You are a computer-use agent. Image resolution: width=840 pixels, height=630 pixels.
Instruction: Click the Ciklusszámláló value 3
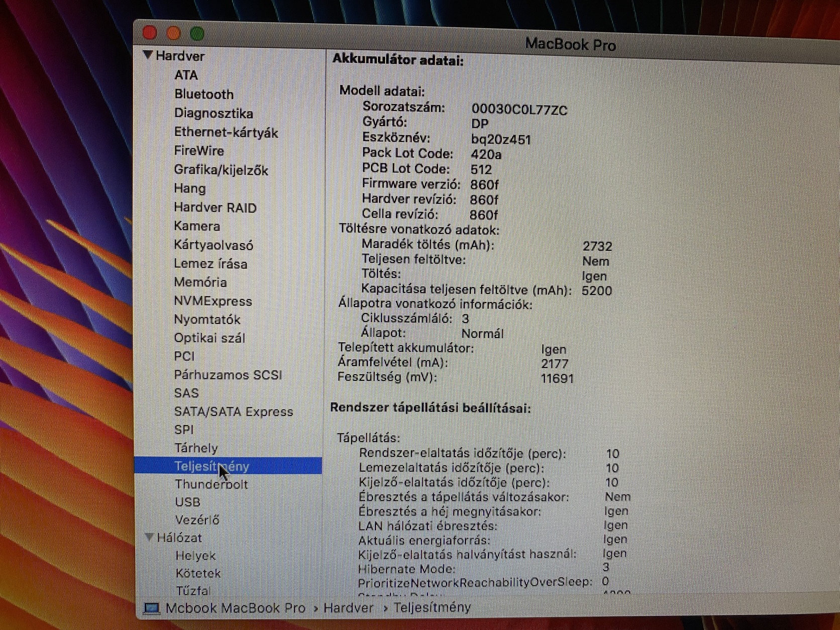[x=465, y=319]
